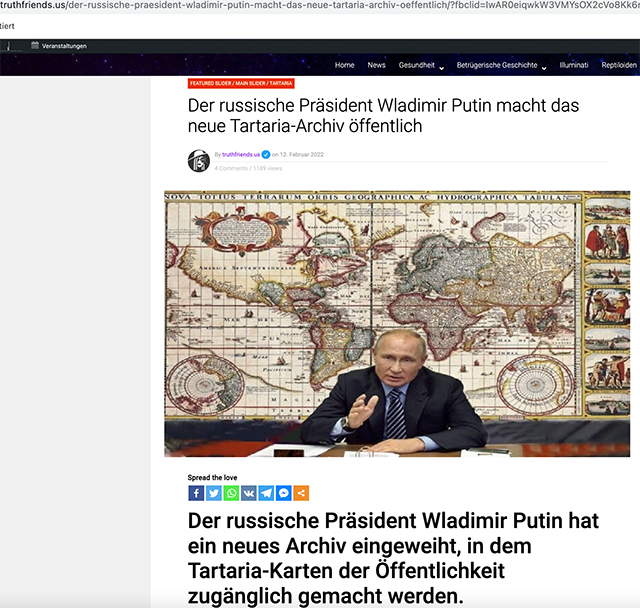
Task: Share the article on Twitter
Action: 213,493
